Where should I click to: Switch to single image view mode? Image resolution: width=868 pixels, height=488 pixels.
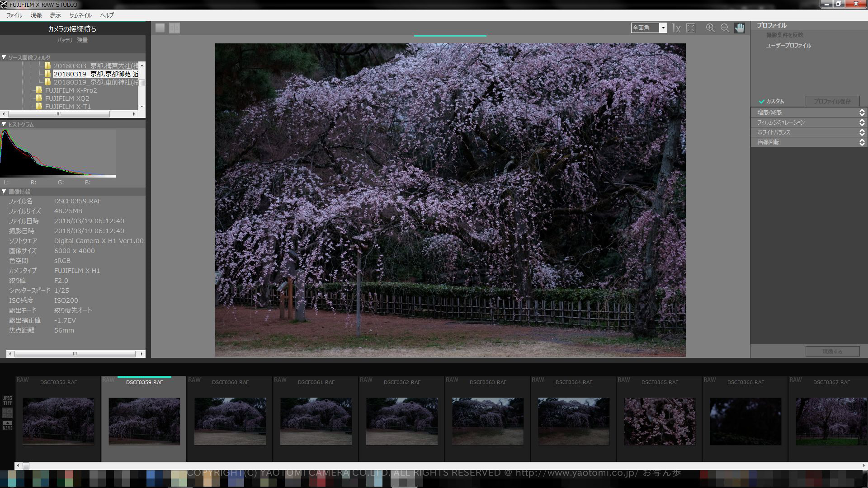(160, 28)
